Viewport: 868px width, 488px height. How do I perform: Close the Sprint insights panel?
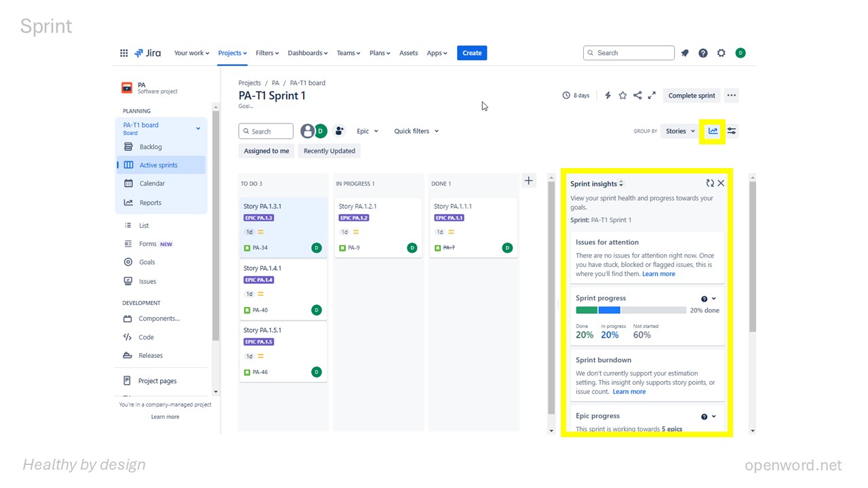coord(721,183)
